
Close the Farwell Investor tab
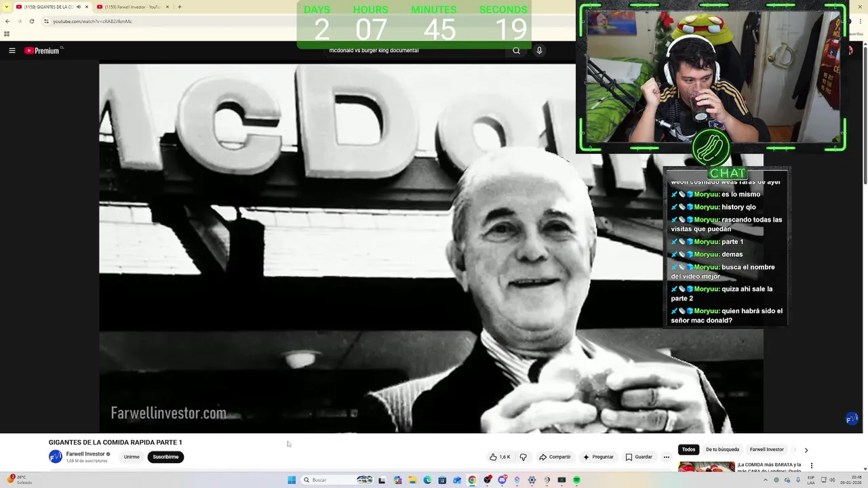(169, 7)
